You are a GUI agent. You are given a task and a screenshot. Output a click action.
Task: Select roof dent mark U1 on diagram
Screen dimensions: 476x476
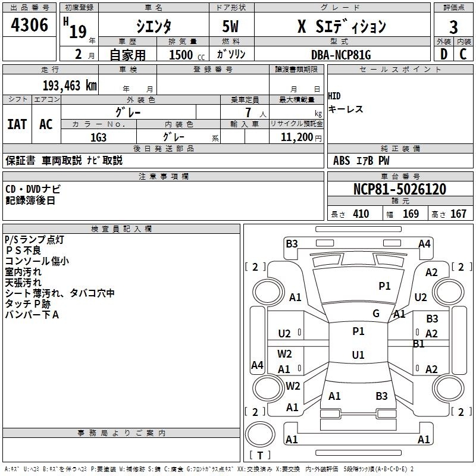pos(358,355)
